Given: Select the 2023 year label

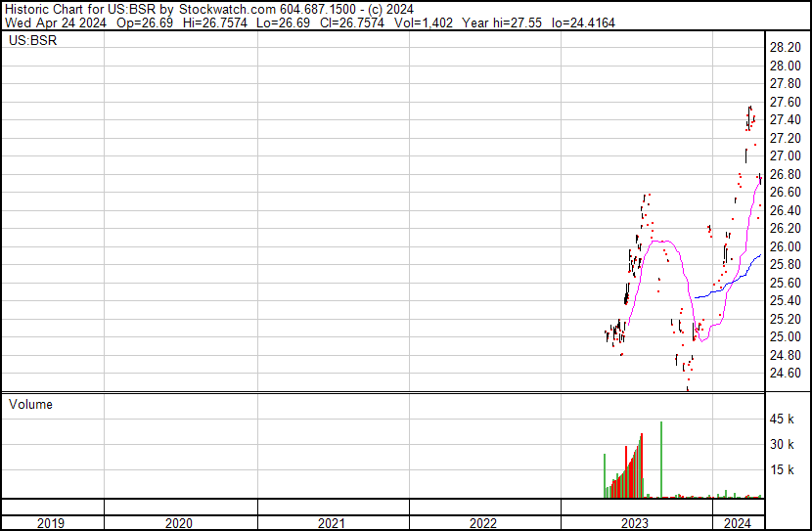Looking at the screenshot, I should pyautogui.click(x=635, y=523).
